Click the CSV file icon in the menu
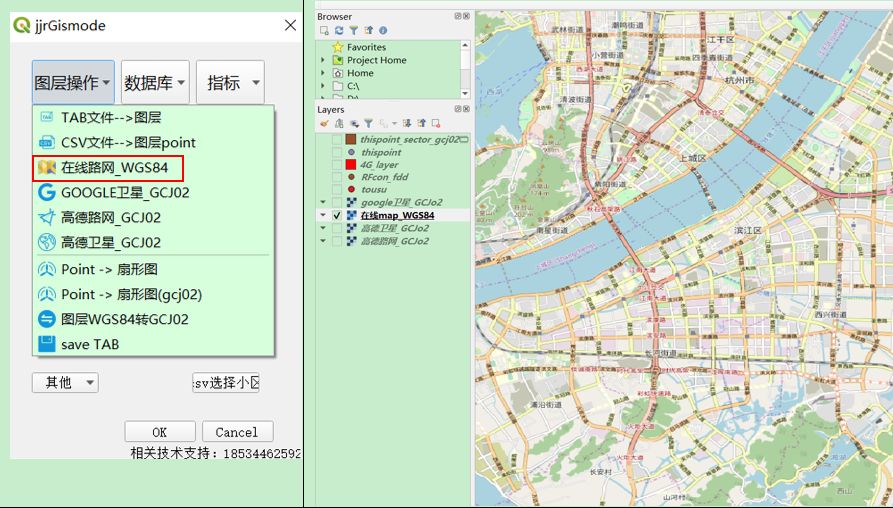893x508 pixels. coord(47,142)
